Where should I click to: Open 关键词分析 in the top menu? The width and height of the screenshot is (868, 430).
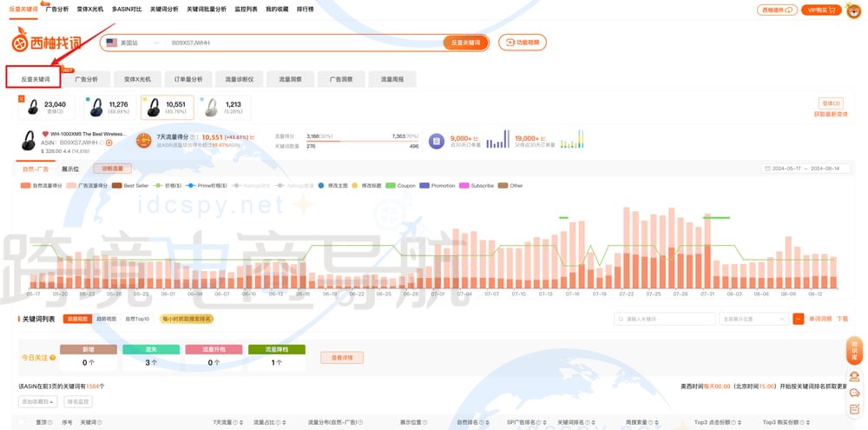(163, 9)
